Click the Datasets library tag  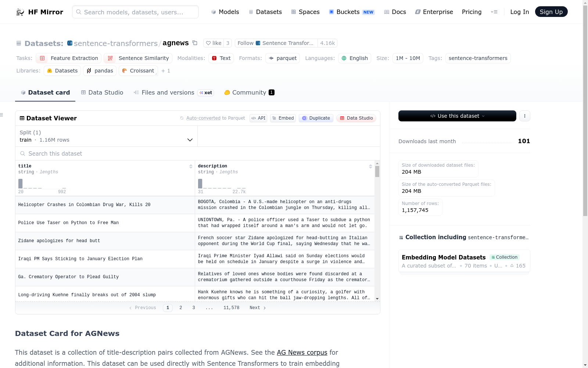click(x=62, y=71)
